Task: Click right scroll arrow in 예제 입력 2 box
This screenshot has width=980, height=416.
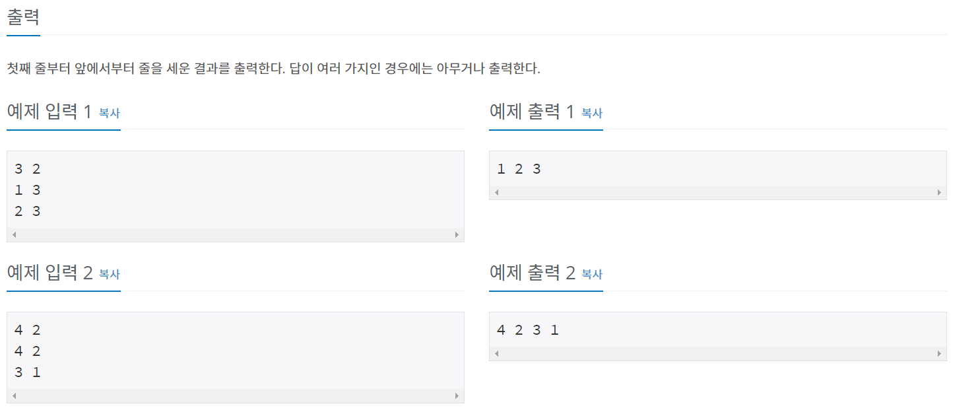Action: coord(457,396)
